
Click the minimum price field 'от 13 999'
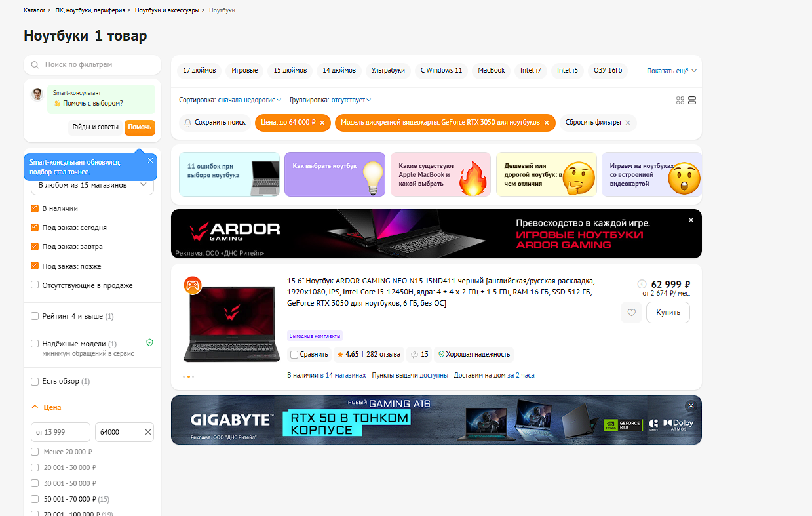60,432
